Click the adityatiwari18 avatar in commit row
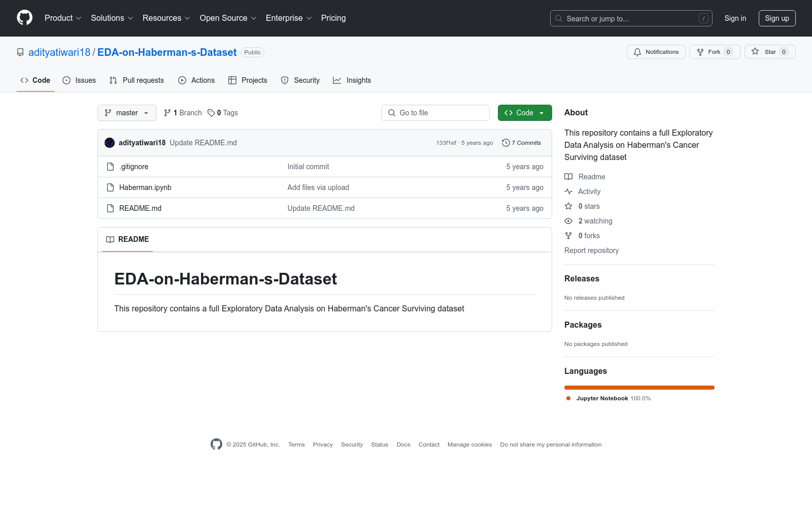This screenshot has width=812, height=508. (110, 143)
